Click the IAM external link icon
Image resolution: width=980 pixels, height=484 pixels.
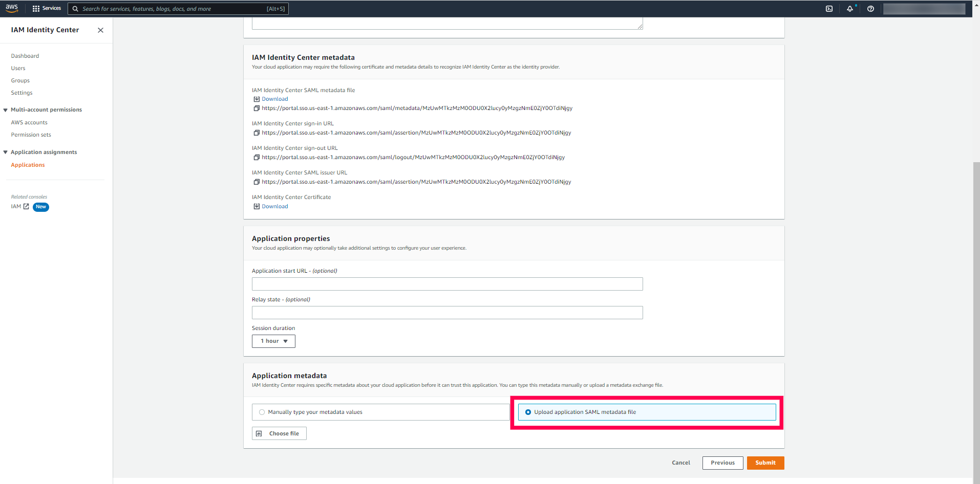tap(26, 207)
